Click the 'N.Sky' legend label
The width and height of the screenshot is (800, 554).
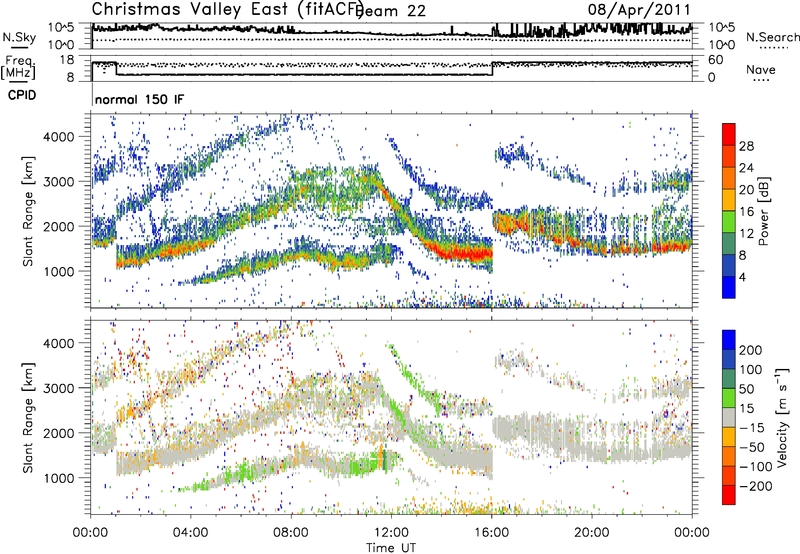19,37
